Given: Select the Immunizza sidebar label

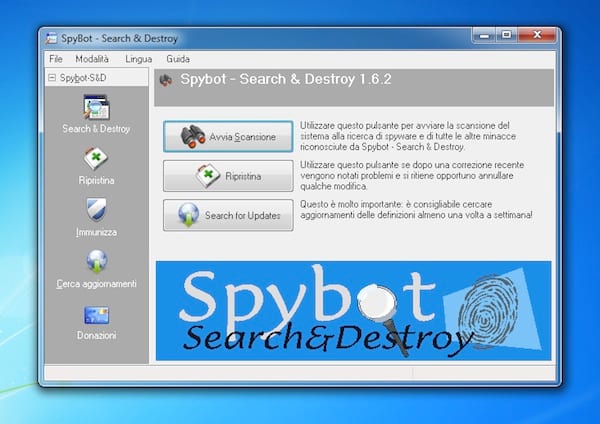Looking at the screenshot, I should click(x=96, y=232).
